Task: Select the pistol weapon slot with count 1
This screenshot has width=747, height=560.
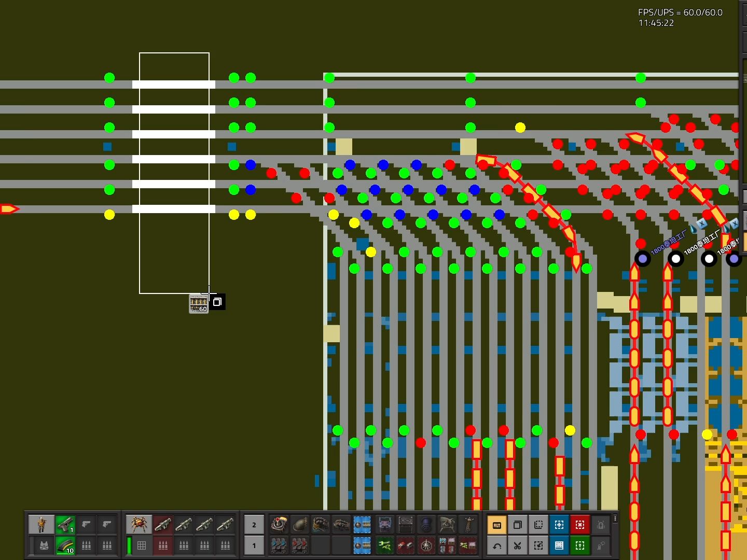Action: [x=65, y=525]
